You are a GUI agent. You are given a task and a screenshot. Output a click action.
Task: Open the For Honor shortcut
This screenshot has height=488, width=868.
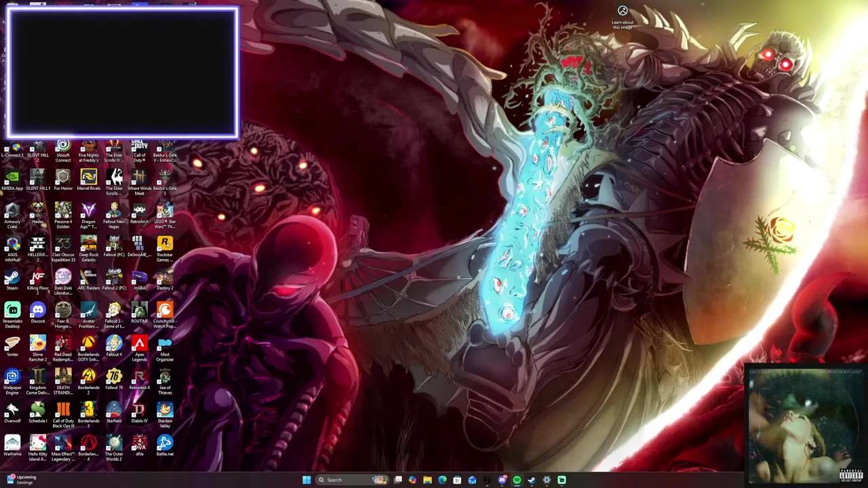click(63, 180)
